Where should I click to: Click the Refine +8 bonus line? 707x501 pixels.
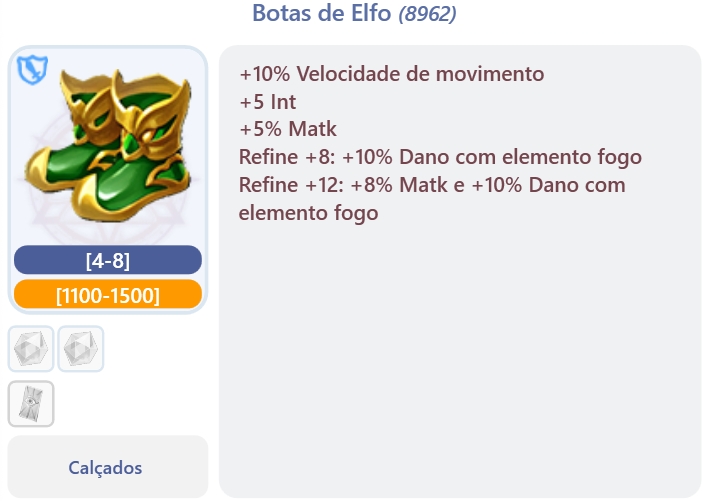click(440, 157)
